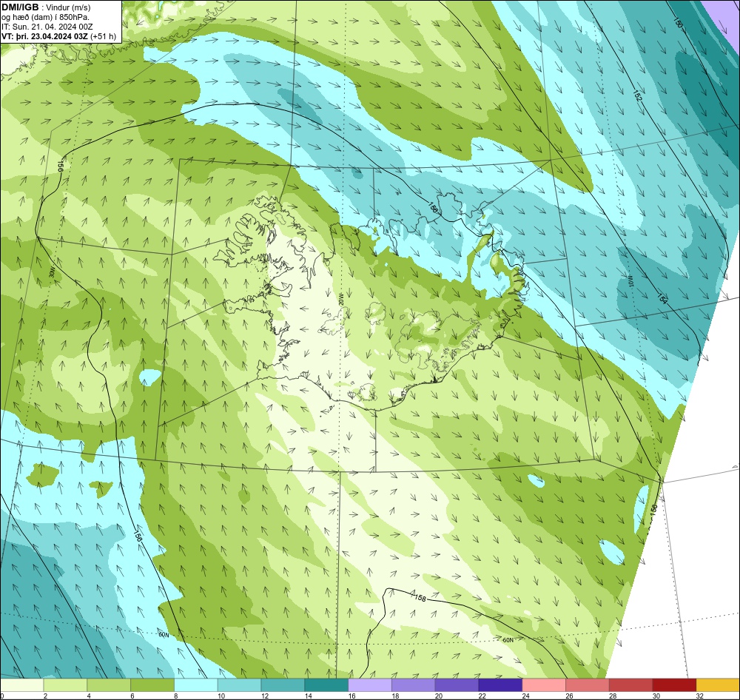
Task: Click legend tick value "24"
Action: (x=525, y=696)
